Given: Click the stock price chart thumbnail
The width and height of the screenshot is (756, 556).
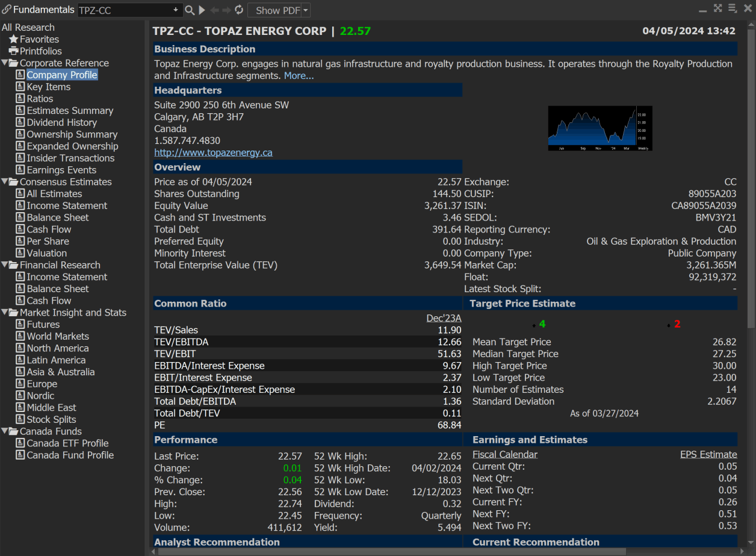Looking at the screenshot, I should point(600,128).
